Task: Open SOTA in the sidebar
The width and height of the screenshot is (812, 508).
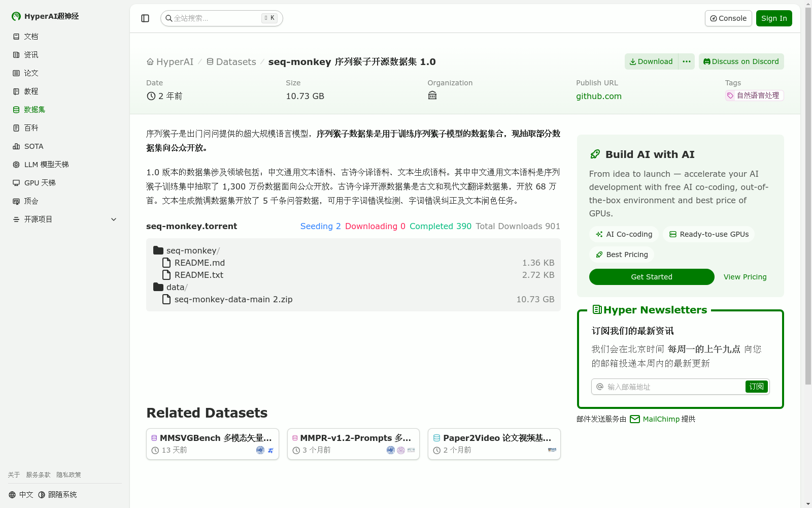Action: pyautogui.click(x=64, y=146)
